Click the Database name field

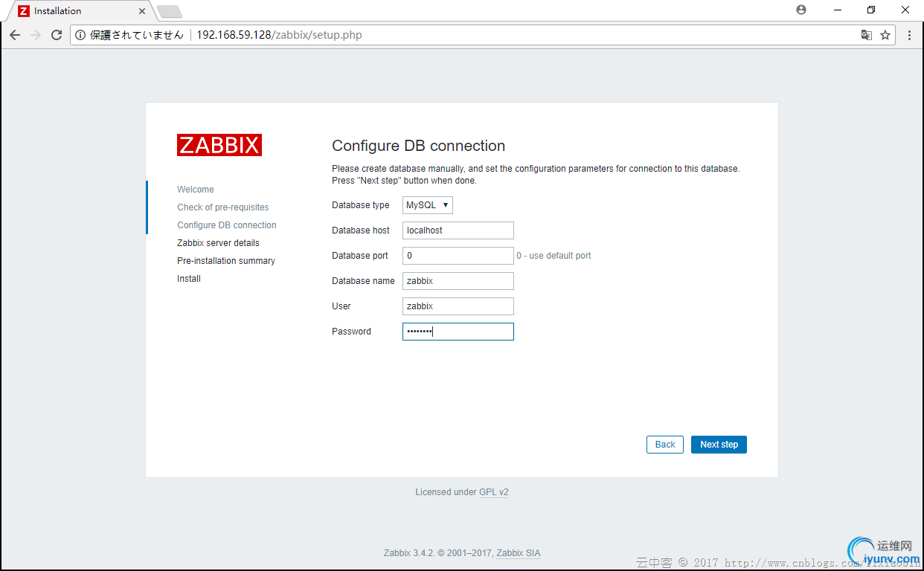point(458,281)
